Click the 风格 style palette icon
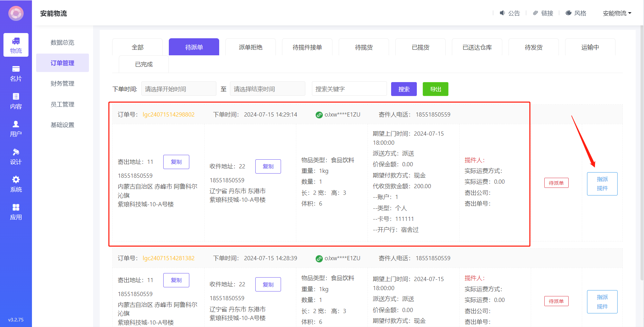Viewport: 644px width, 327px height. point(569,13)
